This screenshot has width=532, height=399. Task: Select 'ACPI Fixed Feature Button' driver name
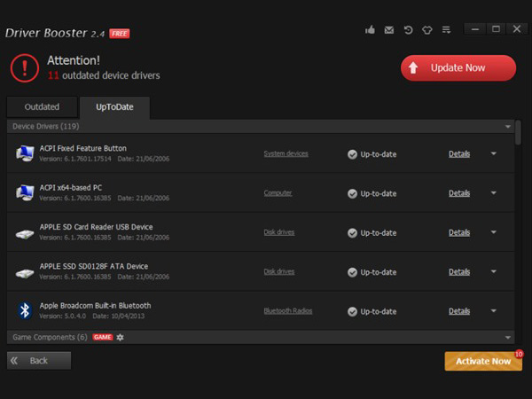point(83,148)
